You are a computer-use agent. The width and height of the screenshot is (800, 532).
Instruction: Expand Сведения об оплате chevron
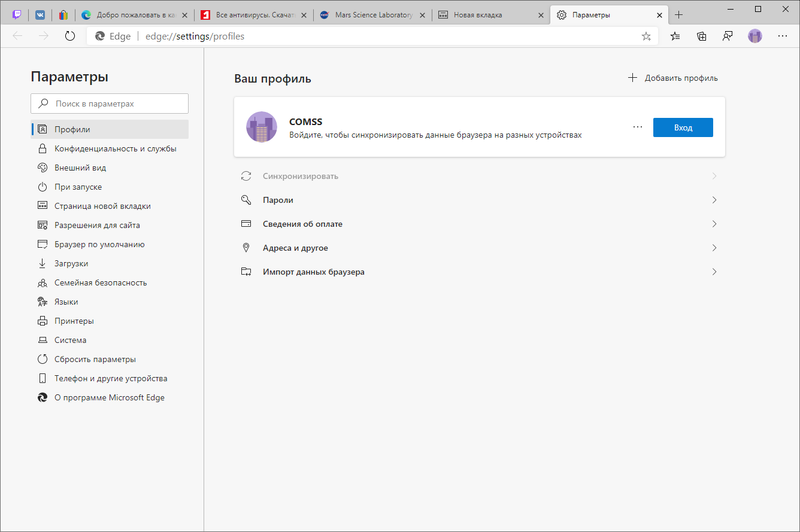pos(714,224)
